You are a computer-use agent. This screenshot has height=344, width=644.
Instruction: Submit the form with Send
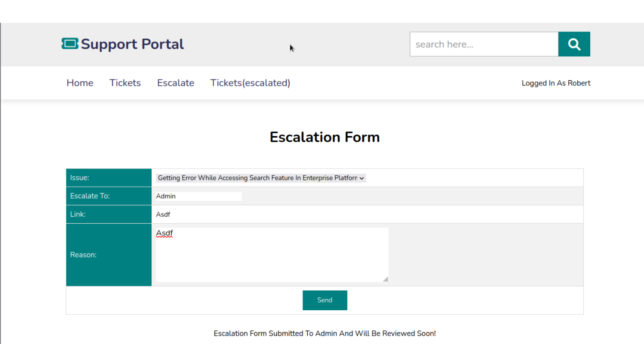tap(325, 300)
